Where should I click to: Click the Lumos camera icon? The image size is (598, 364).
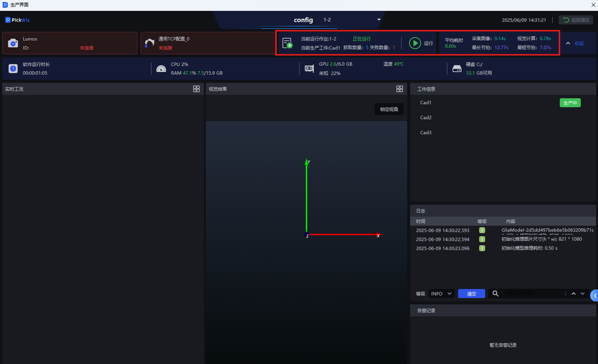tap(13, 43)
